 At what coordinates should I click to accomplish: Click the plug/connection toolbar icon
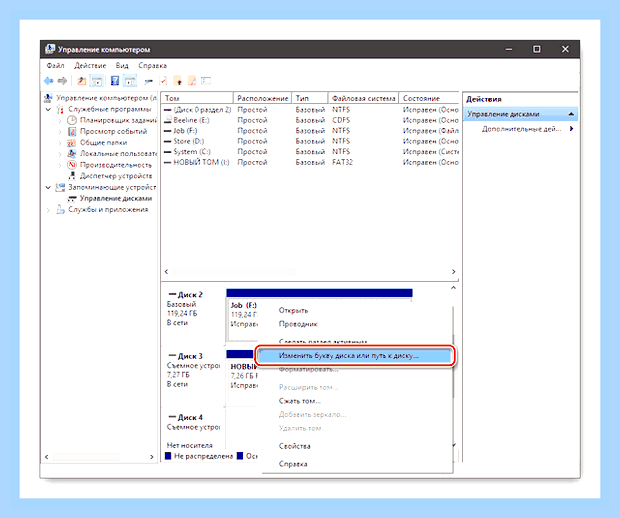pos(148,81)
